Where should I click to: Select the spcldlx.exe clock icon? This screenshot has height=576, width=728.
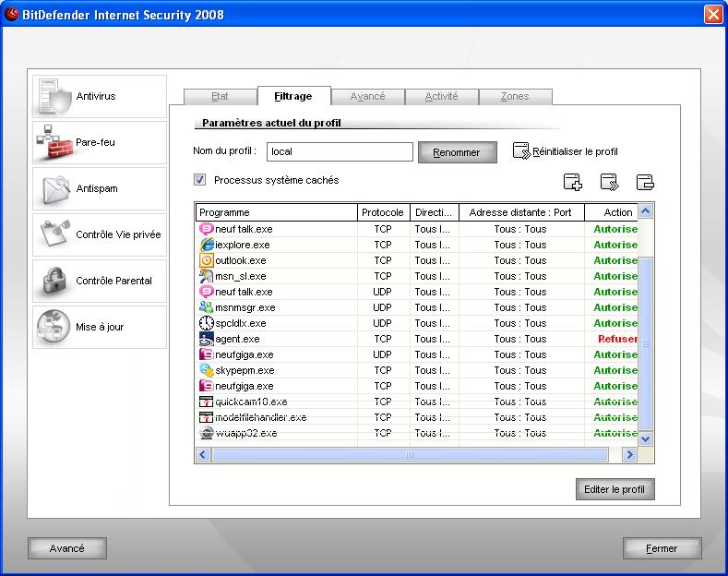tap(206, 323)
